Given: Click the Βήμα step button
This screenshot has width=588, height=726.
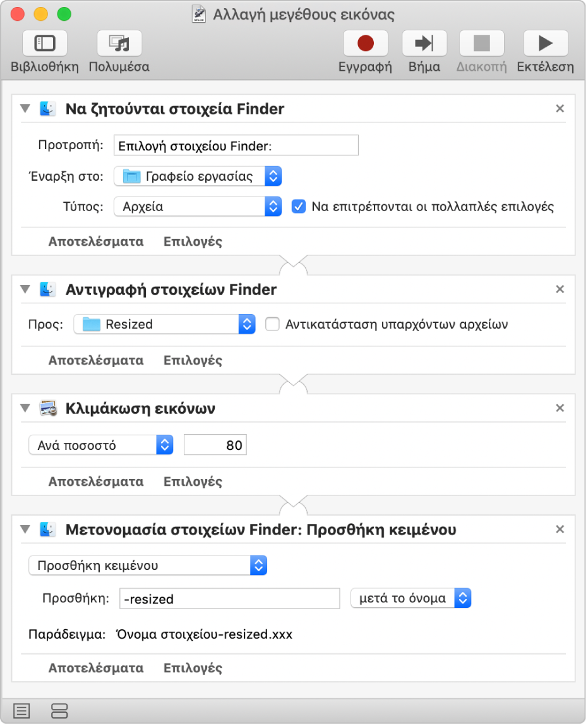Looking at the screenshot, I should 424,44.
